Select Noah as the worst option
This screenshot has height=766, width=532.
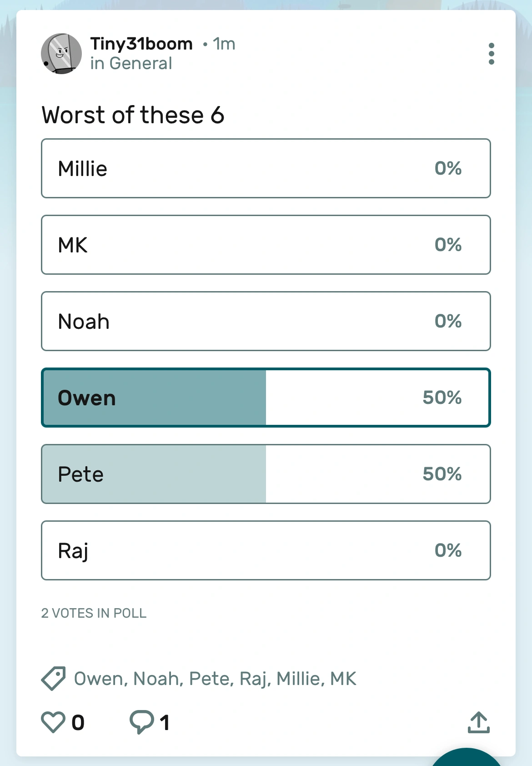tap(266, 321)
